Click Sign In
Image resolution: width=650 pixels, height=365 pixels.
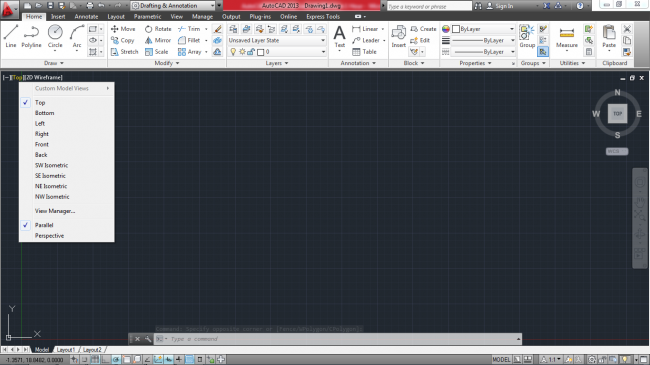[x=500, y=6]
